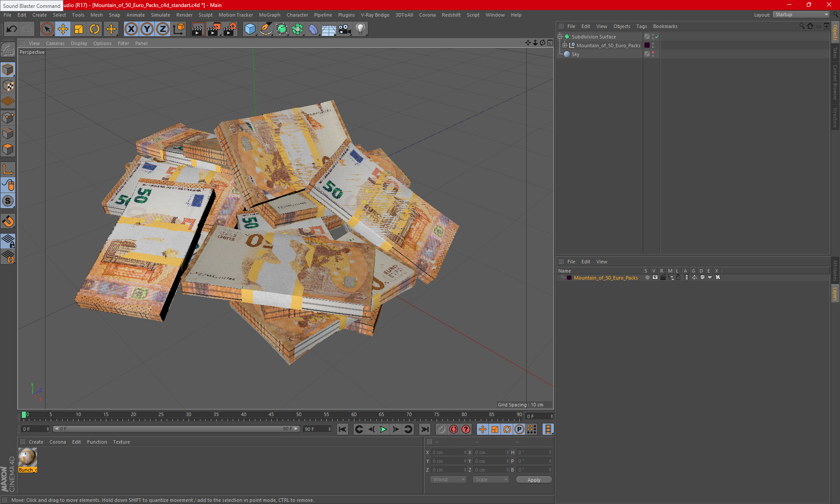
Task: Add a Floor environment object
Action: tap(329, 29)
